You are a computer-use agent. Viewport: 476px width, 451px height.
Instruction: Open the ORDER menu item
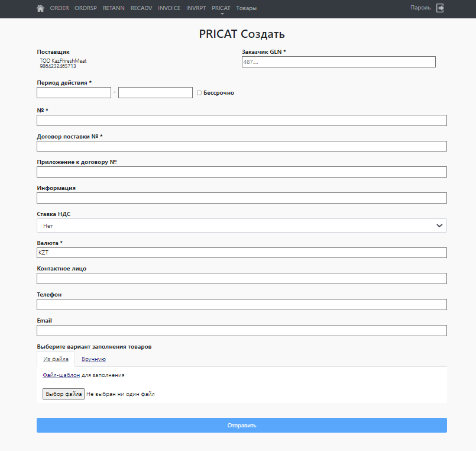60,8
